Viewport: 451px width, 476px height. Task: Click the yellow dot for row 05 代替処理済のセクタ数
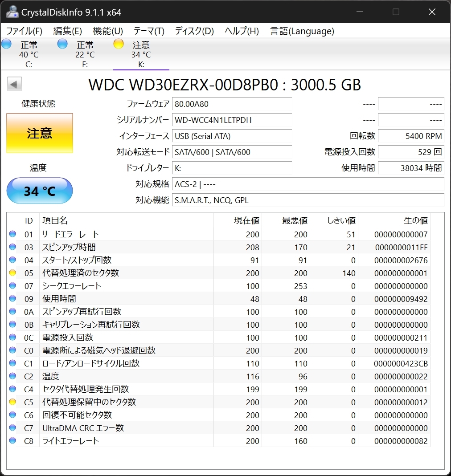click(x=12, y=273)
